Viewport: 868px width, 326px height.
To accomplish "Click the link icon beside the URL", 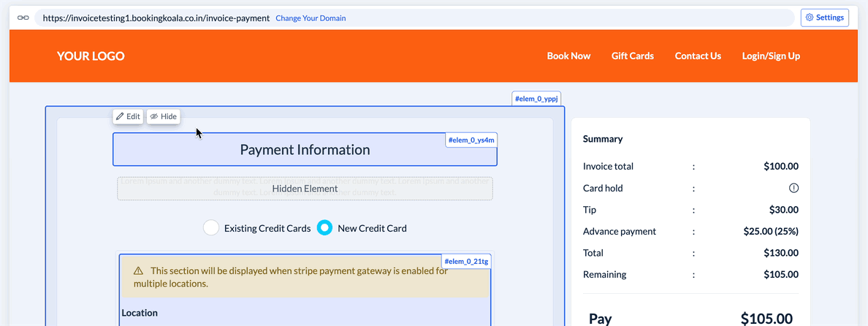I will click(x=23, y=18).
